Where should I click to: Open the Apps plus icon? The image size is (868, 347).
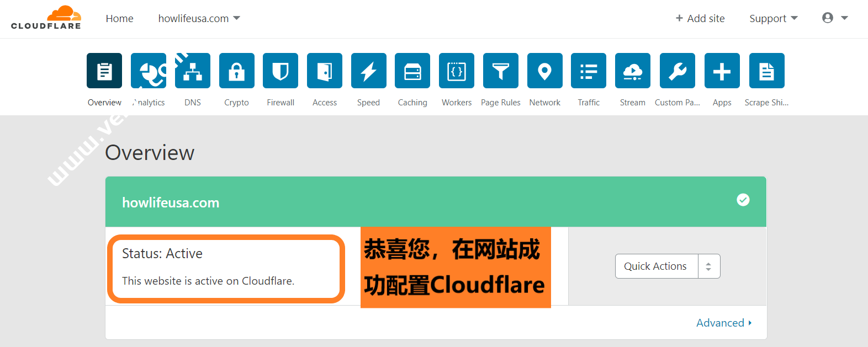point(722,71)
